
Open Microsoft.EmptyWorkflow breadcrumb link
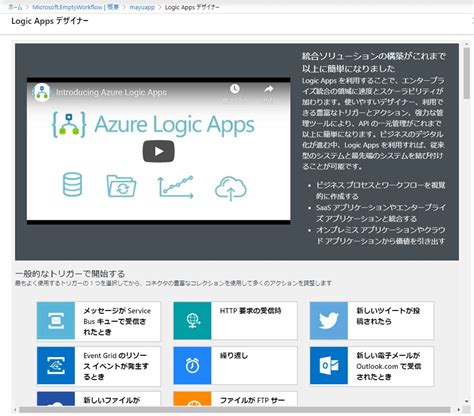coord(75,7)
